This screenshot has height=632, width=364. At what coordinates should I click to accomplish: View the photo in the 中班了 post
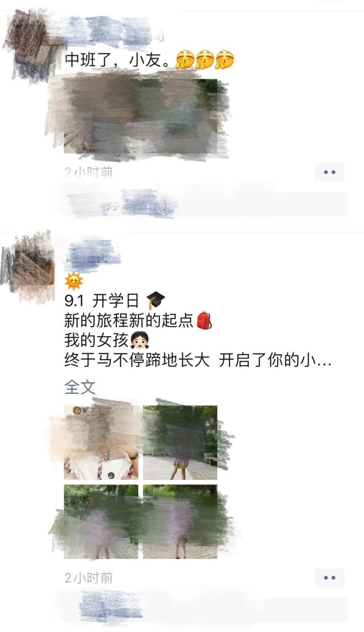141,116
